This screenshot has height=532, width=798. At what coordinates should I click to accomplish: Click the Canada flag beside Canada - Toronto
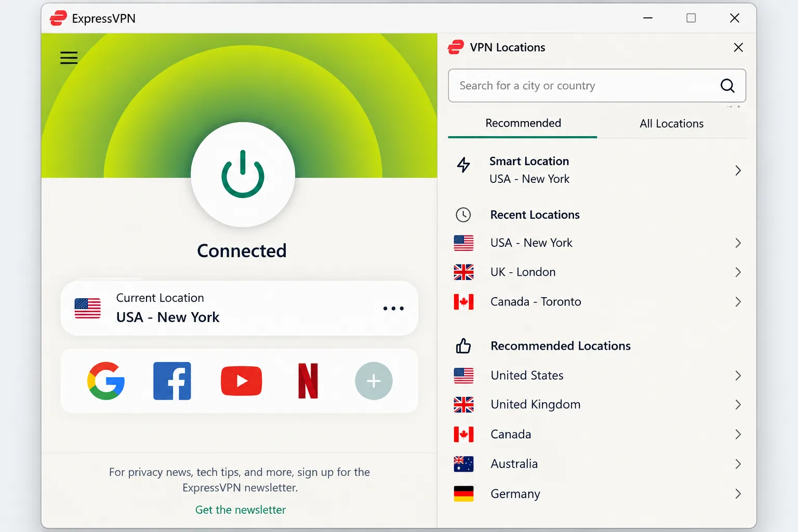[x=463, y=302]
